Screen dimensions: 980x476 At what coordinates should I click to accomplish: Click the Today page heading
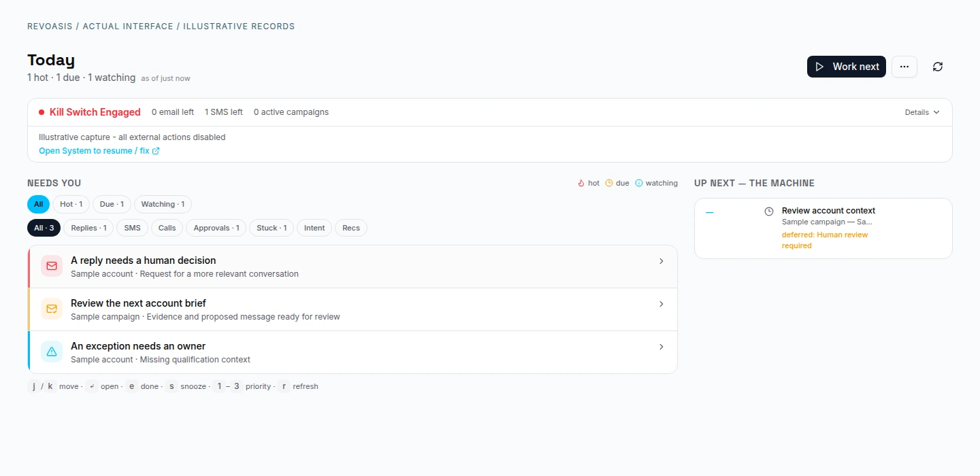pos(51,60)
